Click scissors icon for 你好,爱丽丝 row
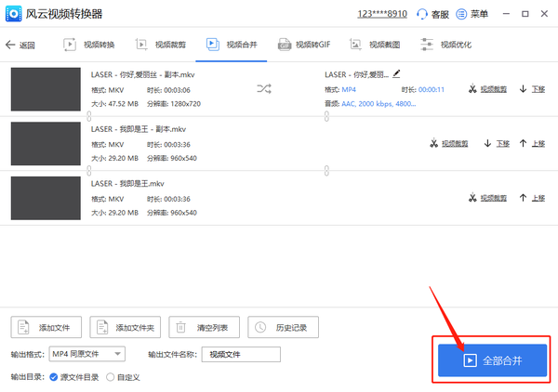 (x=472, y=89)
